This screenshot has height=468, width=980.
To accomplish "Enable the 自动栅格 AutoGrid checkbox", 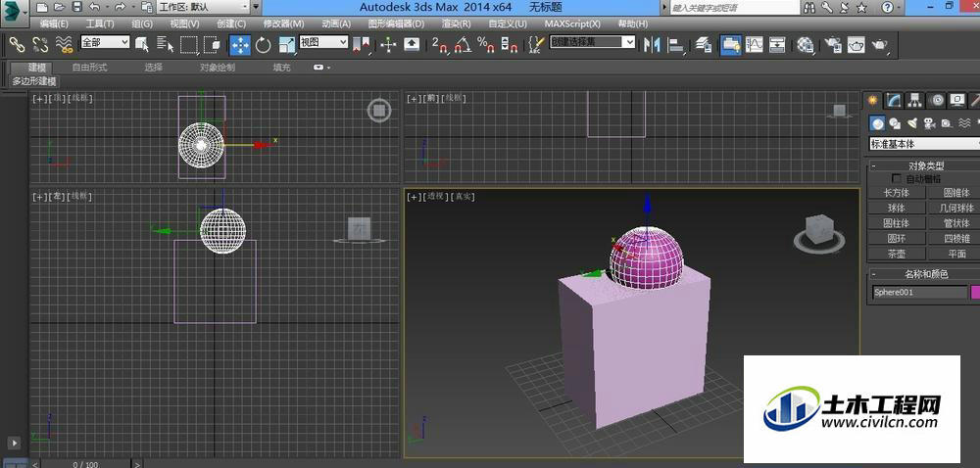I will (897, 178).
